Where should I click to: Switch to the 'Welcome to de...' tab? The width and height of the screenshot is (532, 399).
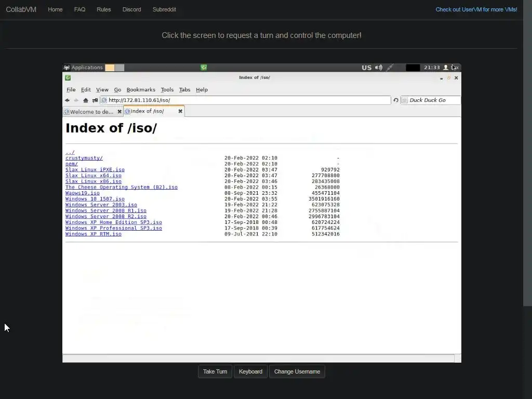(91, 112)
